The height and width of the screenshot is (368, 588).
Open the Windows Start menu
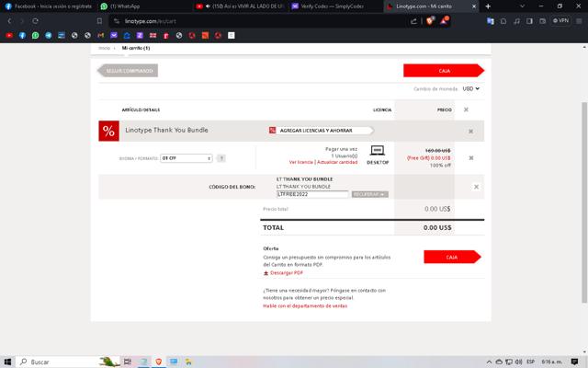pos(7,362)
